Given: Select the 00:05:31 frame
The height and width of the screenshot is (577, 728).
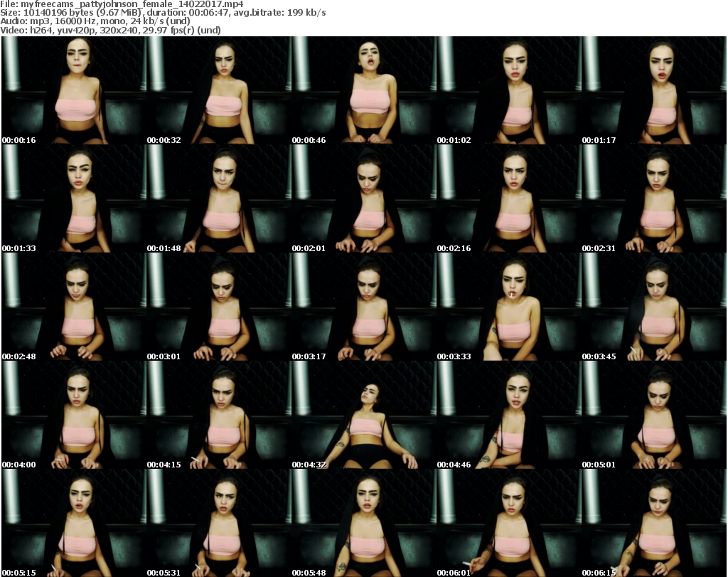Looking at the screenshot, I should point(219,523).
